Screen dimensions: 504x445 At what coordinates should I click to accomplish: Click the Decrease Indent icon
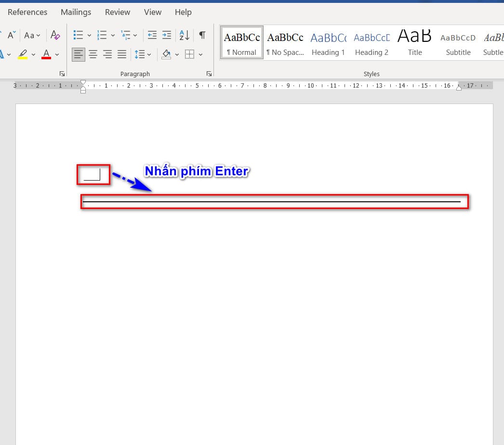click(x=152, y=35)
